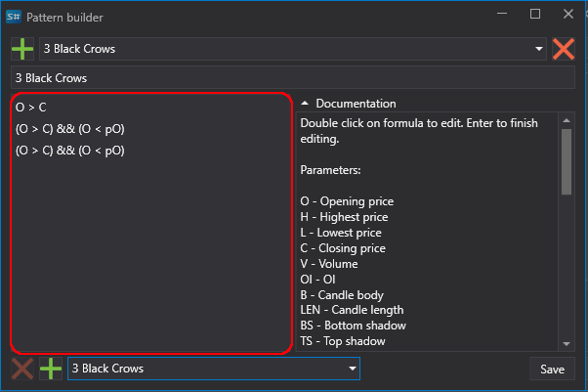
Task: Click the Documentation header label
Action: point(356,104)
